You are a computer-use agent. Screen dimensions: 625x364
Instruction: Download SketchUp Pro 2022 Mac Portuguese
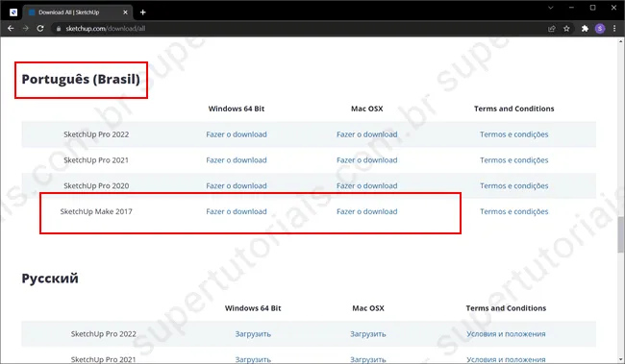[x=366, y=134]
